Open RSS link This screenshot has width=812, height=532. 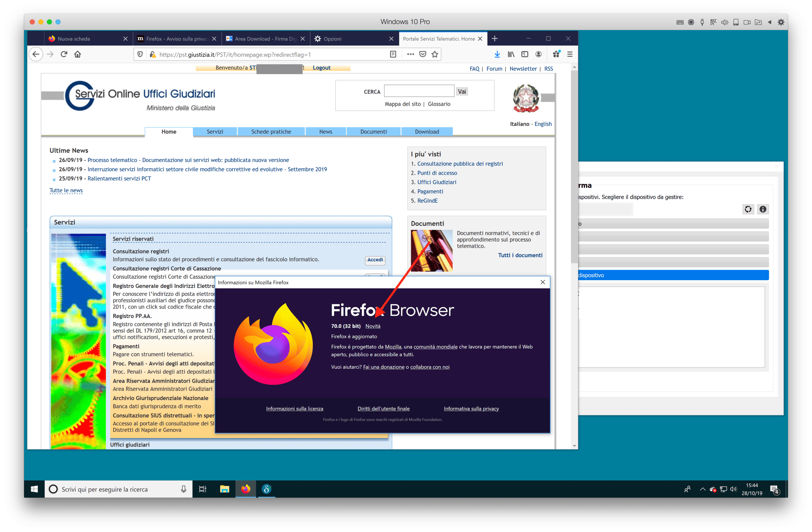[548, 69]
